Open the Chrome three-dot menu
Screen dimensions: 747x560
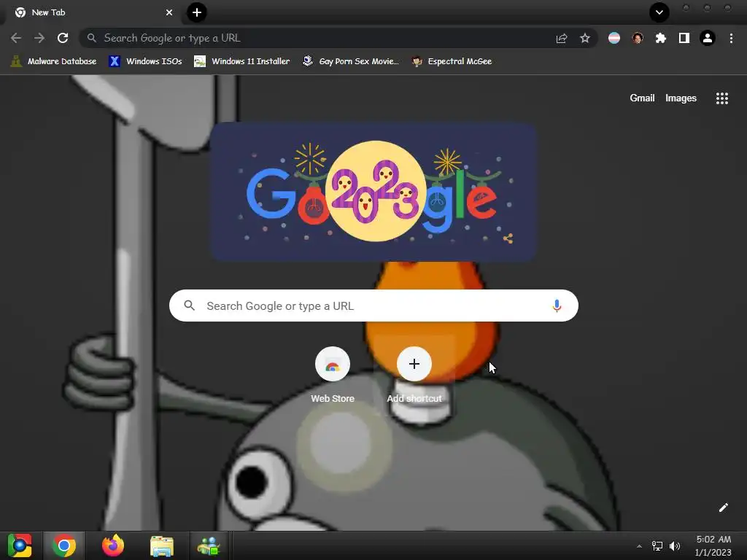point(731,38)
